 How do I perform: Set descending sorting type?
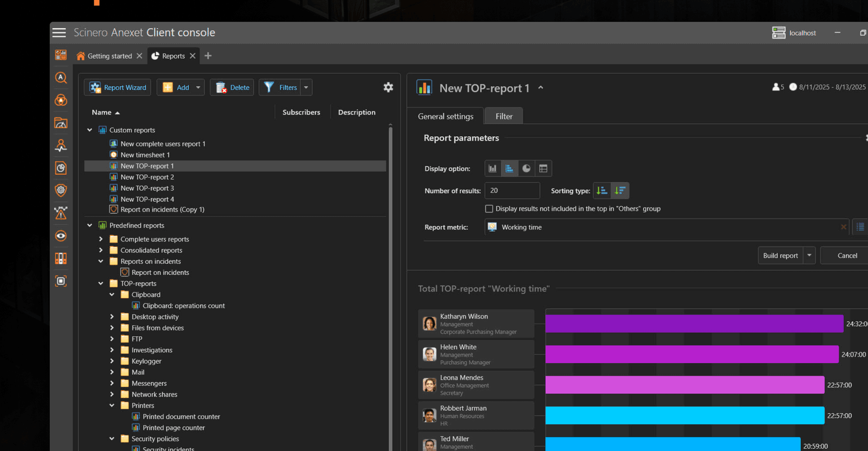coord(620,190)
